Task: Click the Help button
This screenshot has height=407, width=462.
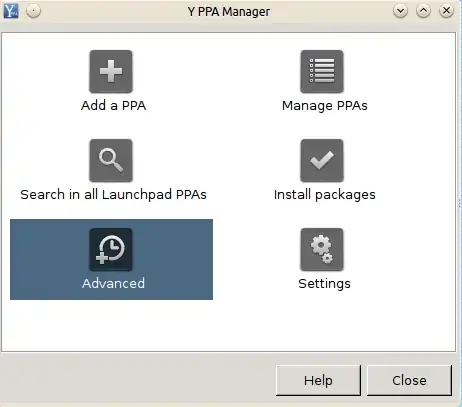Action: pyautogui.click(x=318, y=380)
